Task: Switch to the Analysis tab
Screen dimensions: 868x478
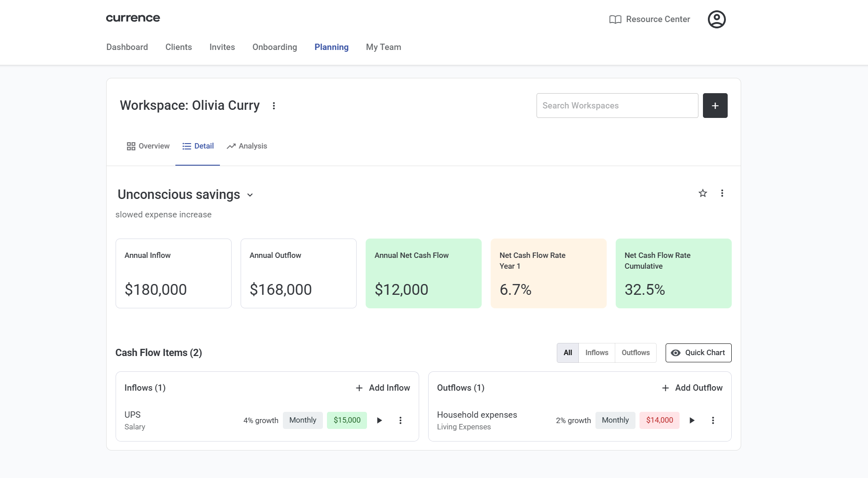Action: point(247,146)
